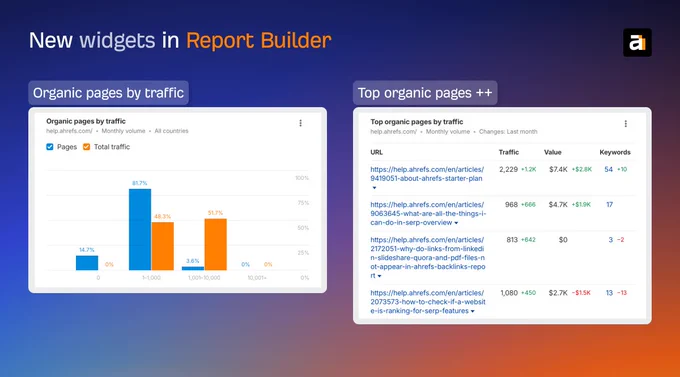This screenshot has height=377, width=680.
Task: Uncheck the Total traffic checkbox
Action: tap(86, 147)
